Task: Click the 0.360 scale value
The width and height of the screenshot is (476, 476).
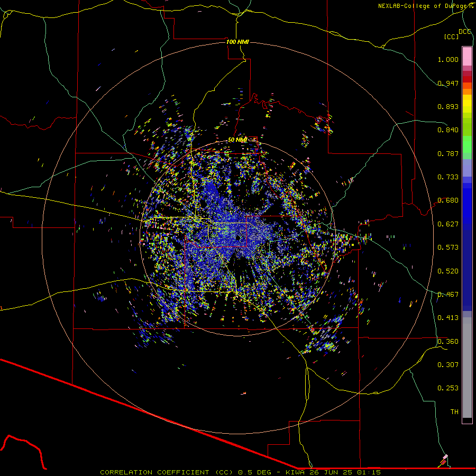Action: (x=448, y=342)
